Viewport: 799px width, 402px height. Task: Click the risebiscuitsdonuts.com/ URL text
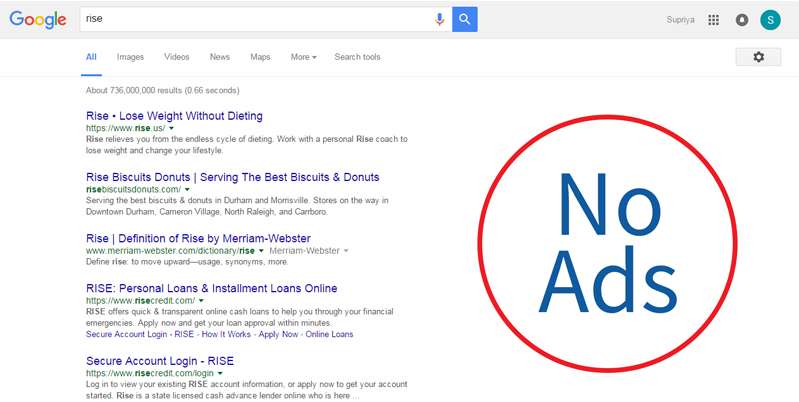(x=134, y=190)
